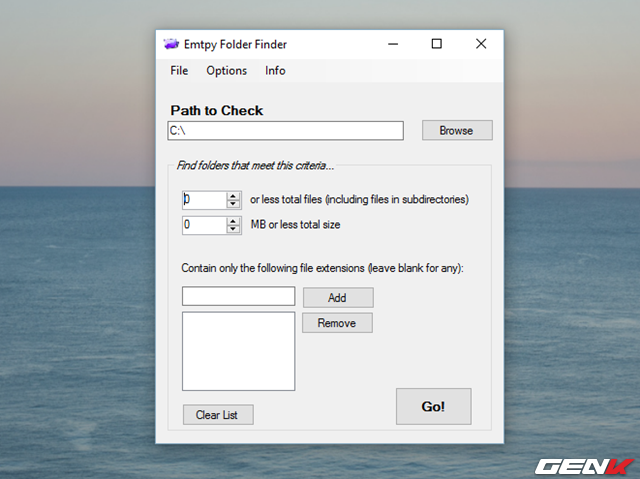Start the search with the Go! button
640x479 pixels.
[433, 407]
